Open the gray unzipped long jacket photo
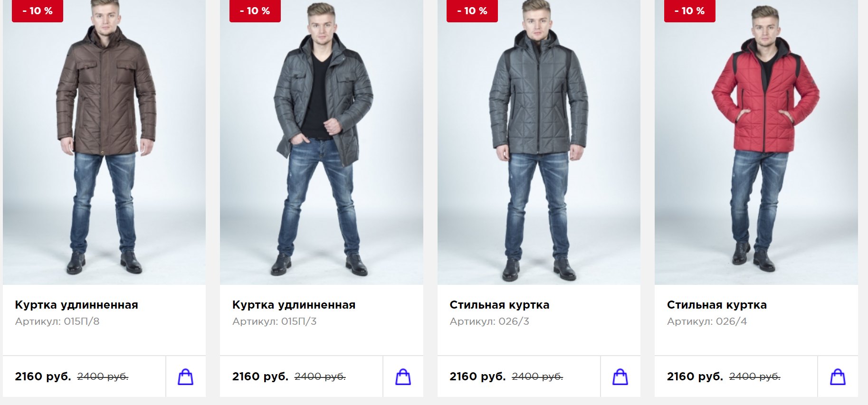The image size is (868, 405). (322, 142)
